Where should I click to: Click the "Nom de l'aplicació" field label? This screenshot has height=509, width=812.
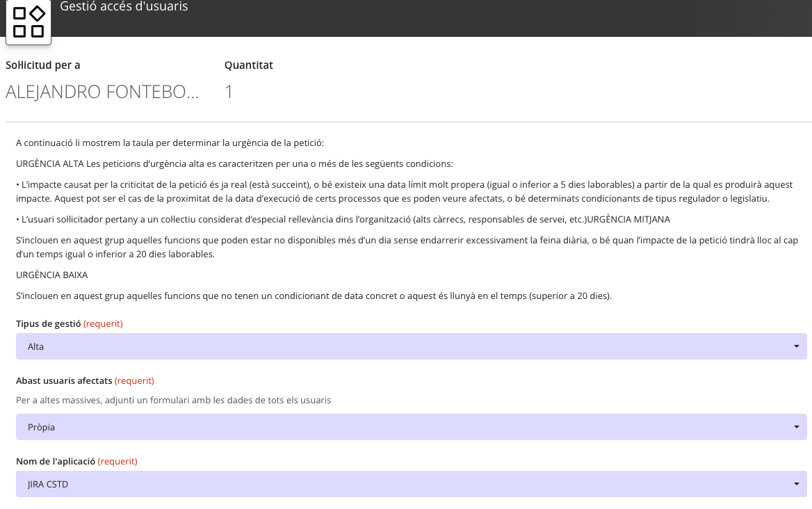pyautogui.click(x=56, y=461)
